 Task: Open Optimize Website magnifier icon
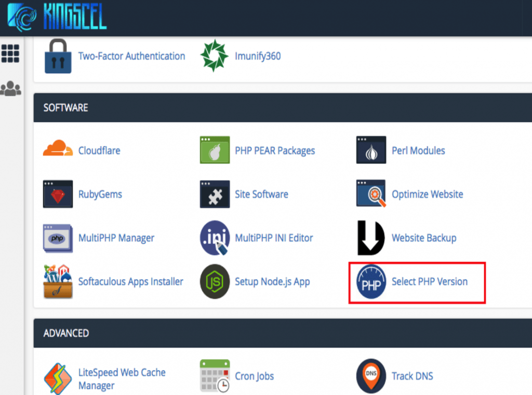(x=371, y=194)
